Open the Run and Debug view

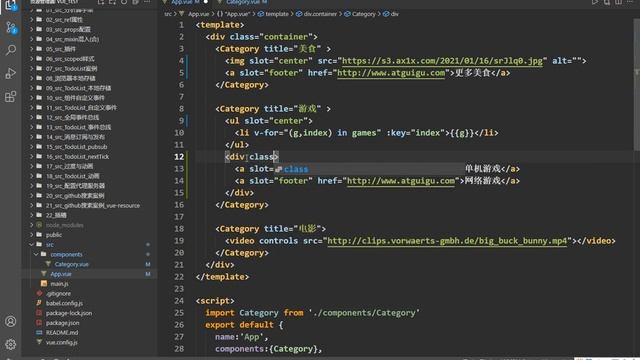pos(11,73)
